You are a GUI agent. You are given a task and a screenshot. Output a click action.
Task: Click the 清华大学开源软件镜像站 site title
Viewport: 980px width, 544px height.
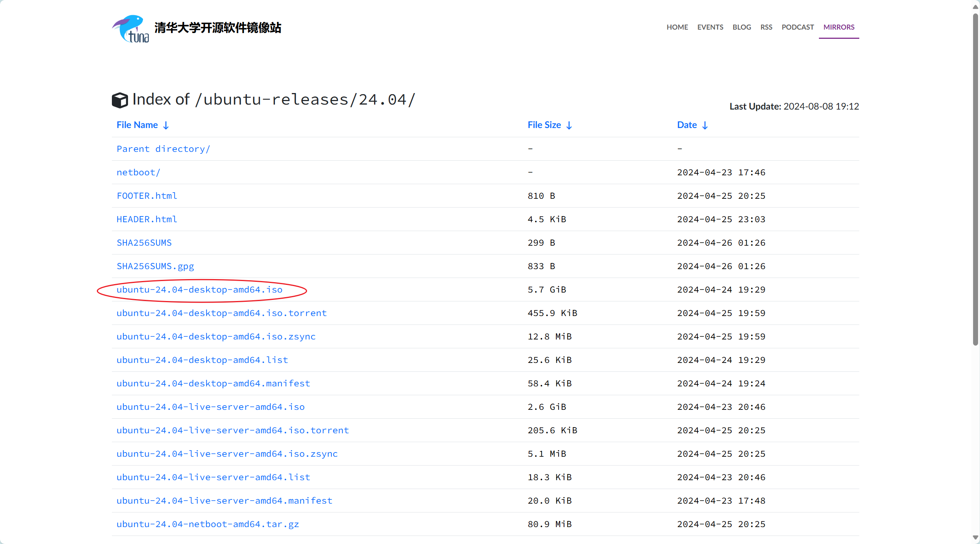click(x=218, y=28)
